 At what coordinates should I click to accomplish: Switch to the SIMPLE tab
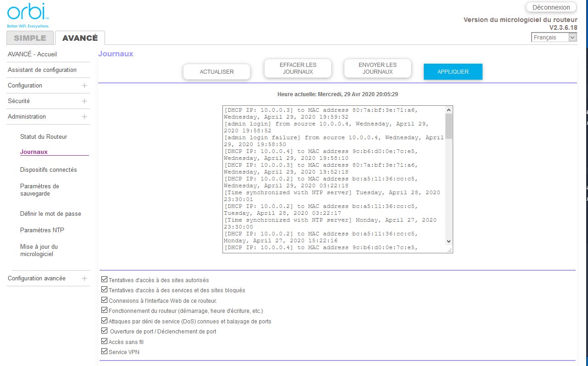coord(30,38)
